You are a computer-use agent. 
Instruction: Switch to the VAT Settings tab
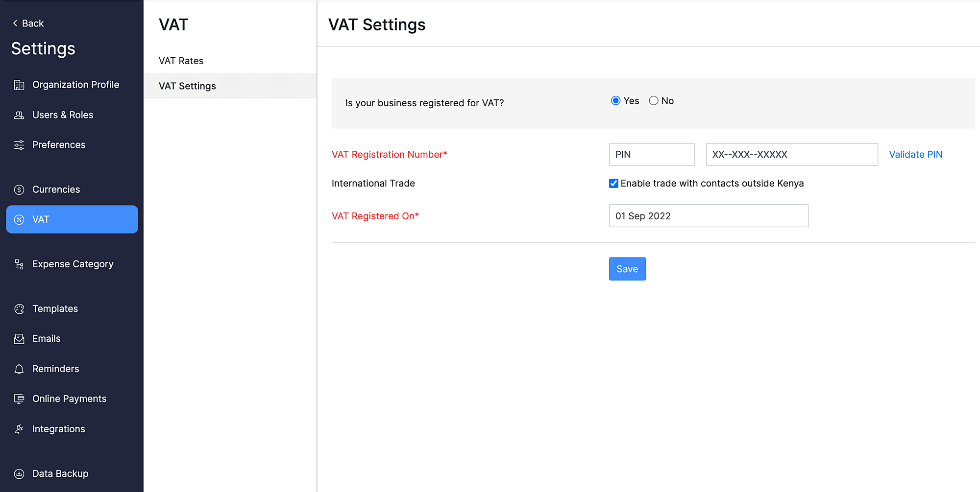187,86
